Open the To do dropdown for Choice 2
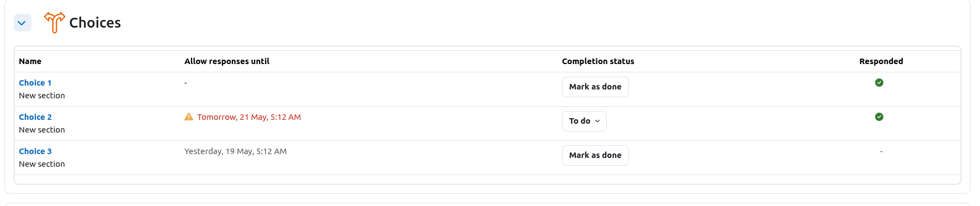Image resolution: width=980 pixels, height=206 pixels. click(x=584, y=121)
